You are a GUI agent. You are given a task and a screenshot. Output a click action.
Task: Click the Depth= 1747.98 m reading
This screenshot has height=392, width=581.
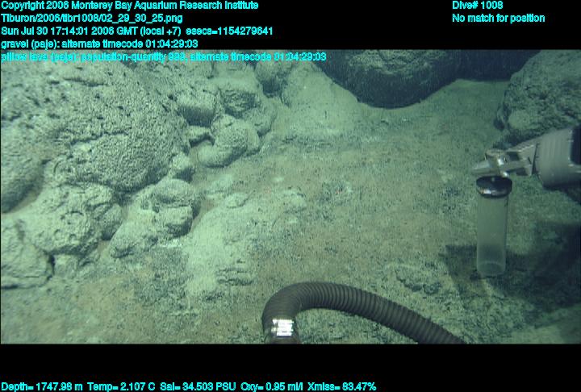point(42,387)
